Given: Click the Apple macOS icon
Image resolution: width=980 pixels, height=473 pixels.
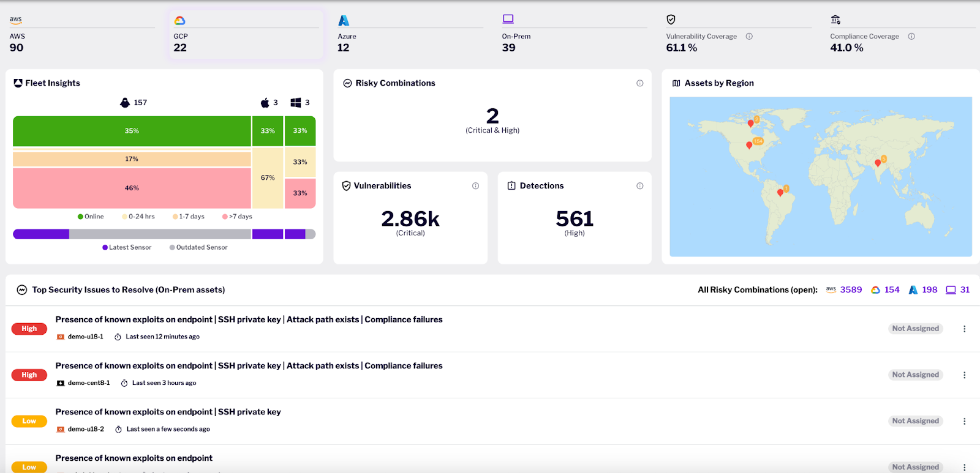Looking at the screenshot, I should (265, 102).
